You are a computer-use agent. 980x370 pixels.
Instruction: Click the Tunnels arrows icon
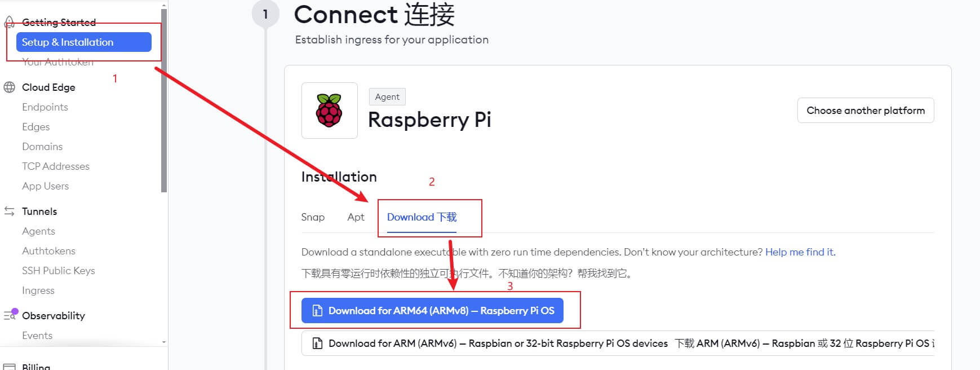coord(10,212)
